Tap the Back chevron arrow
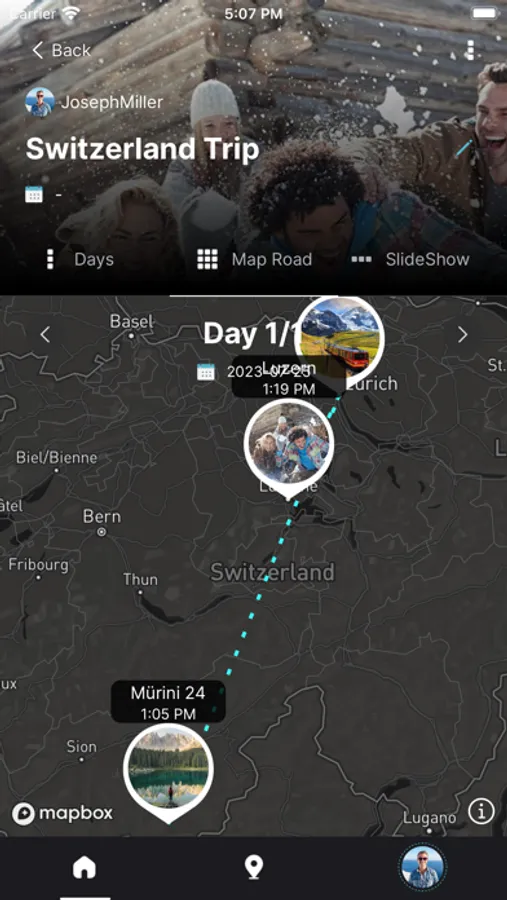Screen dimensions: 507x900 (38, 50)
